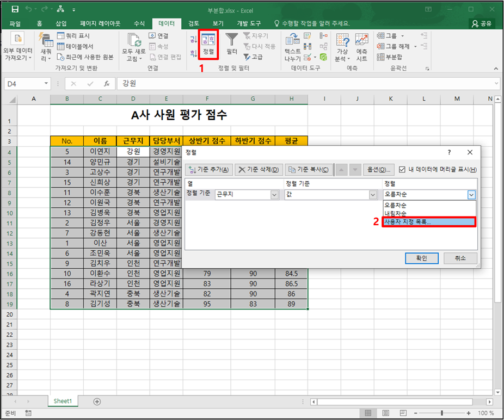Click 수행할 작업을 알려 주세요 box
Screen dimensions: 504x420
pyautogui.click(x=311, y=23)
